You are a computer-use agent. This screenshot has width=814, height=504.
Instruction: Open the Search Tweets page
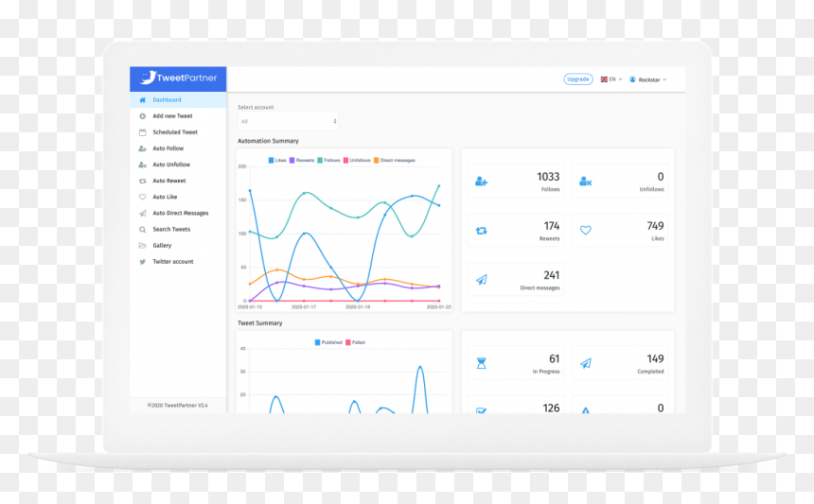point(178,229)
